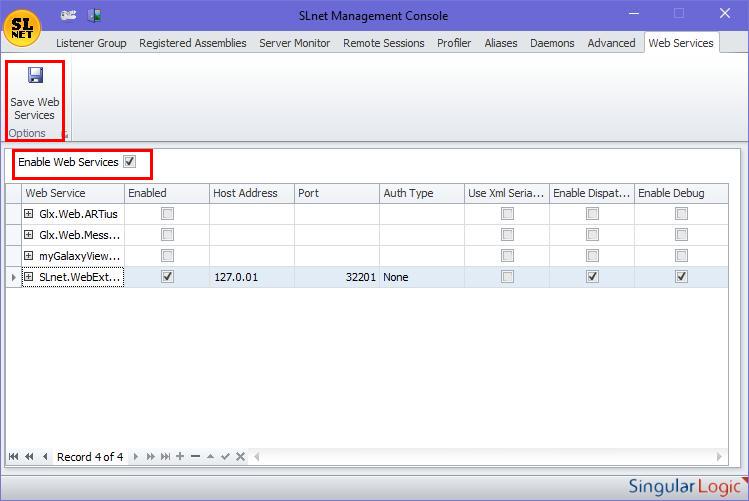The width and height of the screenshot is (749, 501).
Task: Switch to Remote Sessions tab
Action: click(x=384, y=43)
